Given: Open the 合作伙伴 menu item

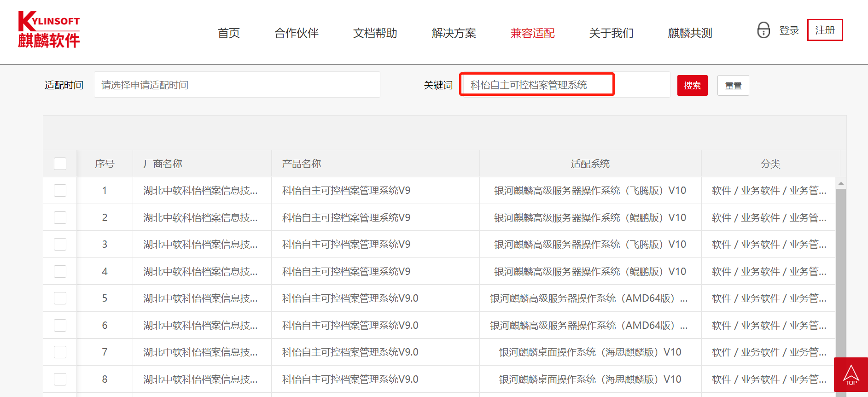Looking at the screenshot, I should pyautogui.click(x=297, y=33).
